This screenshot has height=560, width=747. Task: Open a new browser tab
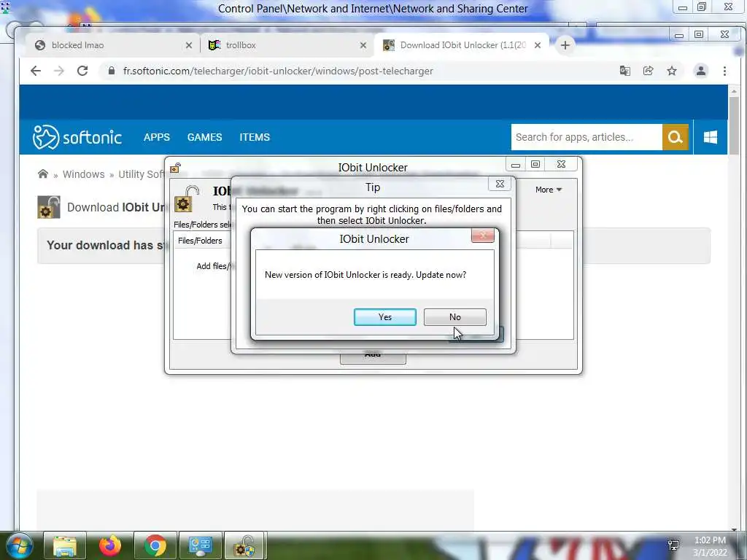565,45
